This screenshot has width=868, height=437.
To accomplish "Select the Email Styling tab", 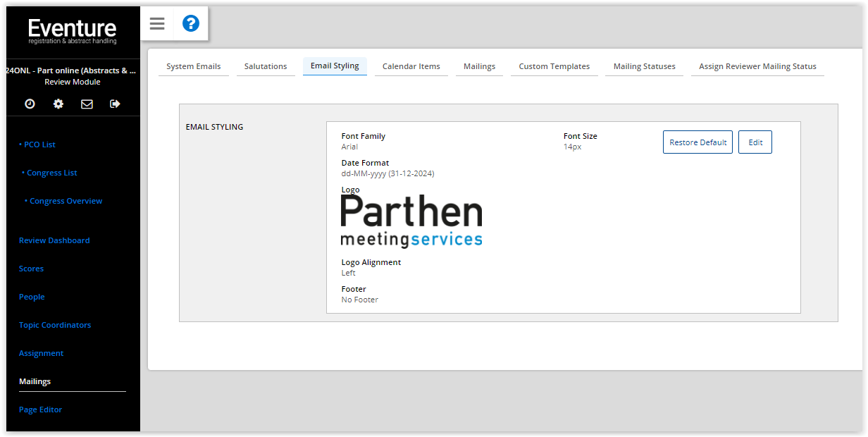I will 335,66.
